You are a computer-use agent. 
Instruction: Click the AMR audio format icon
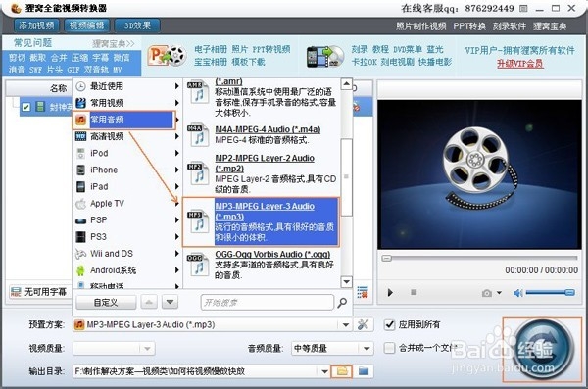198,91
